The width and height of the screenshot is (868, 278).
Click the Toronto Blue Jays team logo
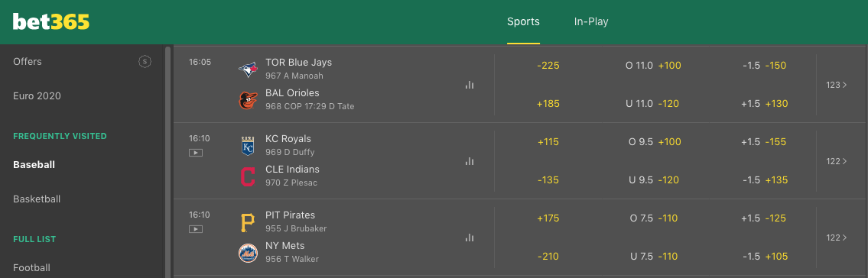tap(248, 69)
